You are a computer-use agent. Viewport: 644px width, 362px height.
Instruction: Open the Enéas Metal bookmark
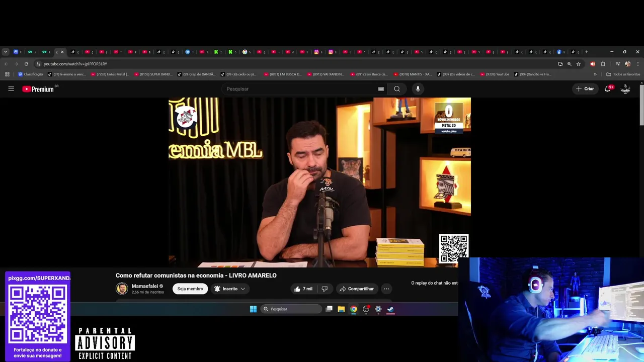click(x=110, y=74)
